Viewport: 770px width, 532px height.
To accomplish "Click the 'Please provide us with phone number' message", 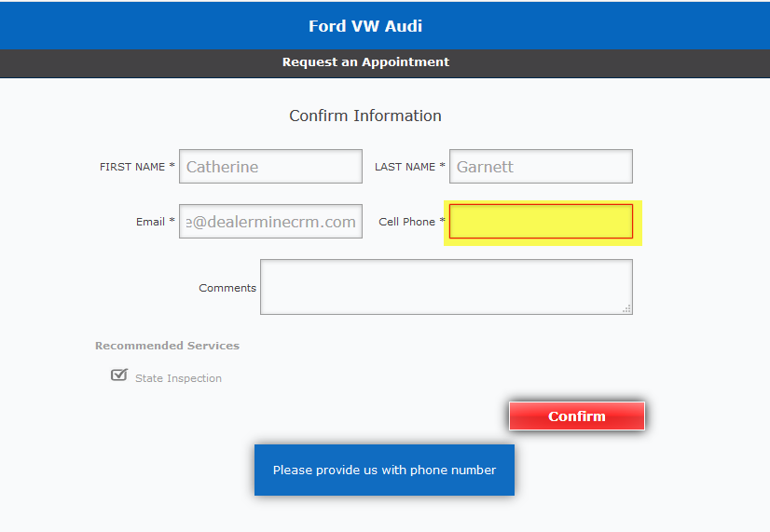I will (x=384, y=471).
